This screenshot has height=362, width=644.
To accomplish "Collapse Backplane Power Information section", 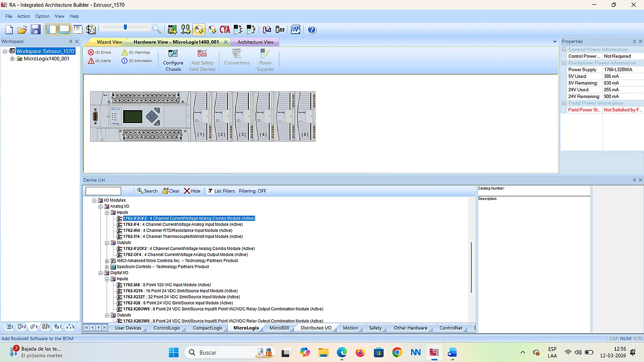I will pyautogui.click(x=564, y=63).
